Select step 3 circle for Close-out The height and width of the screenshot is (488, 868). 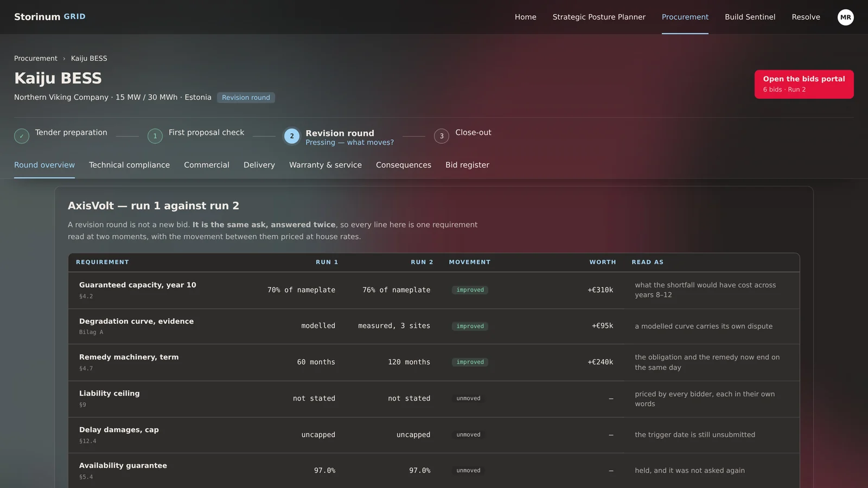[x=442, y=136]
